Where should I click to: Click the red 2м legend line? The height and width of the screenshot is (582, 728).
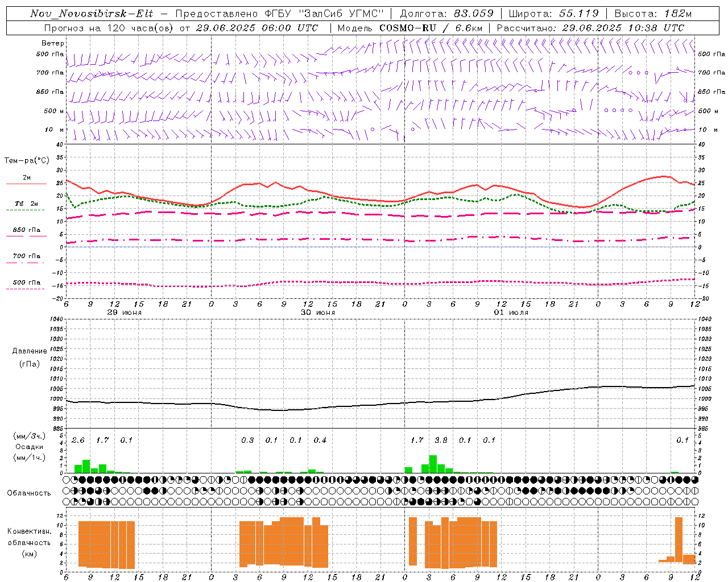point(26,184)
